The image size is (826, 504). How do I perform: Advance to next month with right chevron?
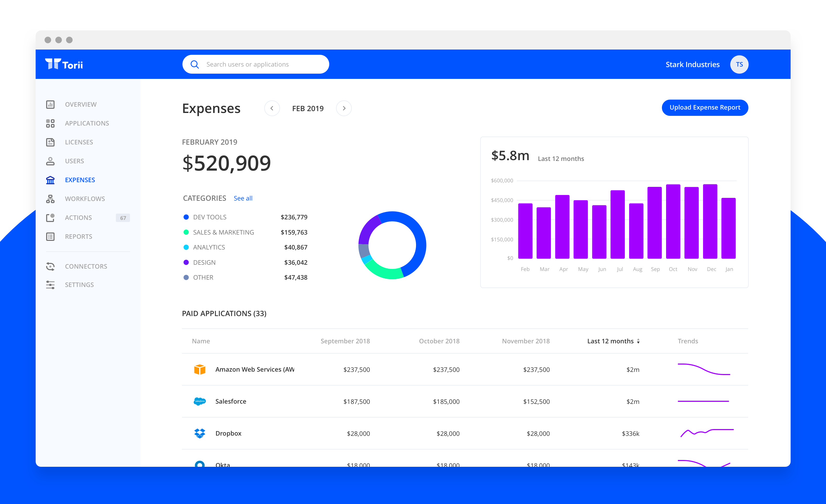[x=344, y=108]
